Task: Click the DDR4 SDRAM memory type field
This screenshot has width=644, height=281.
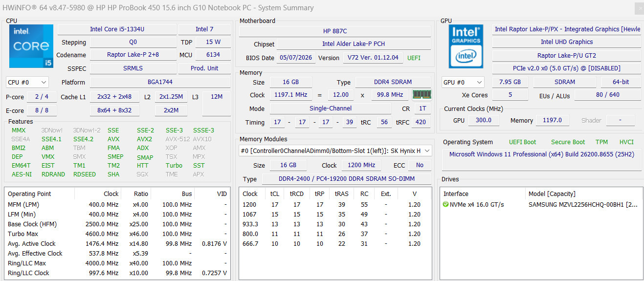Action: pyautogui.click(x=393, y=82)
